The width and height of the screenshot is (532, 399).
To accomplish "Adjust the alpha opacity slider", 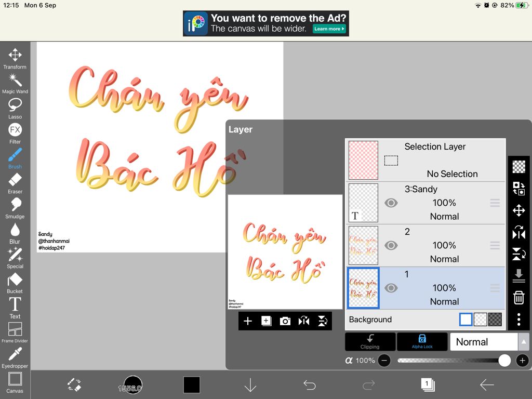I will click(454, 361).
